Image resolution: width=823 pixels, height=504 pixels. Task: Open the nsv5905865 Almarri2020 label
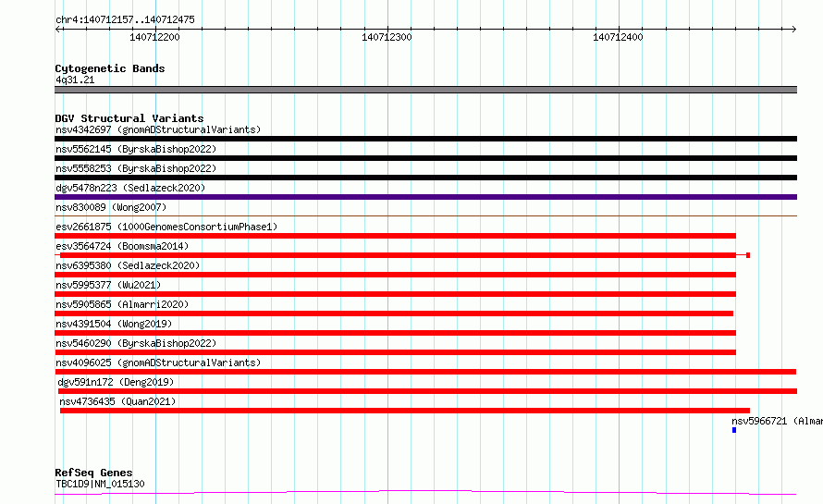122,304
